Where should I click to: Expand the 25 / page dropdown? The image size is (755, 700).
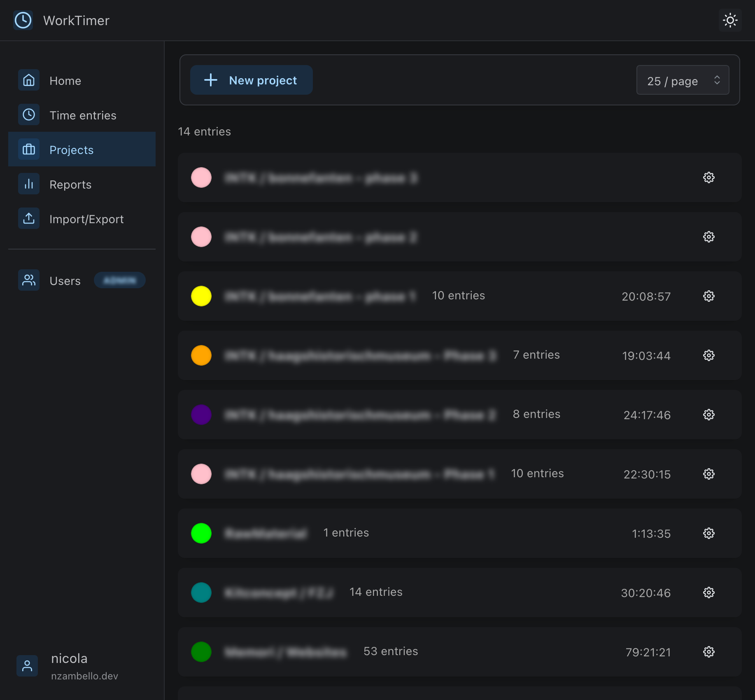(683, 80)
